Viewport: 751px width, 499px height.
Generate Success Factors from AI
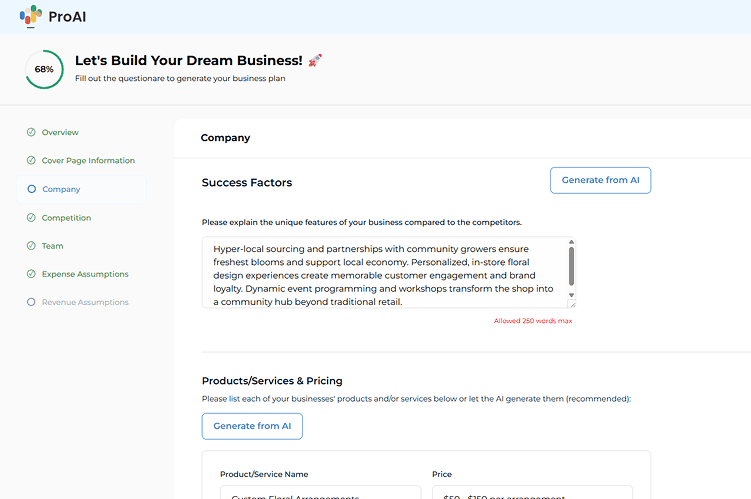[x=600, y=181]
